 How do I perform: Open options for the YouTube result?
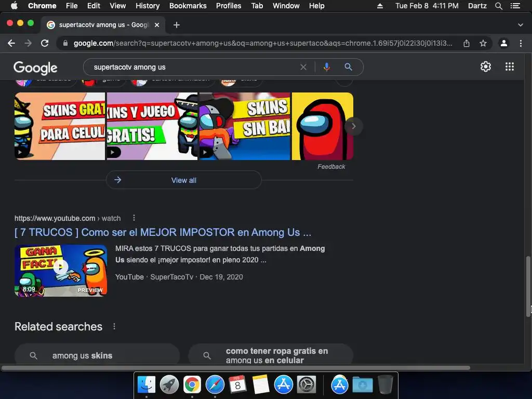[134, 218]
